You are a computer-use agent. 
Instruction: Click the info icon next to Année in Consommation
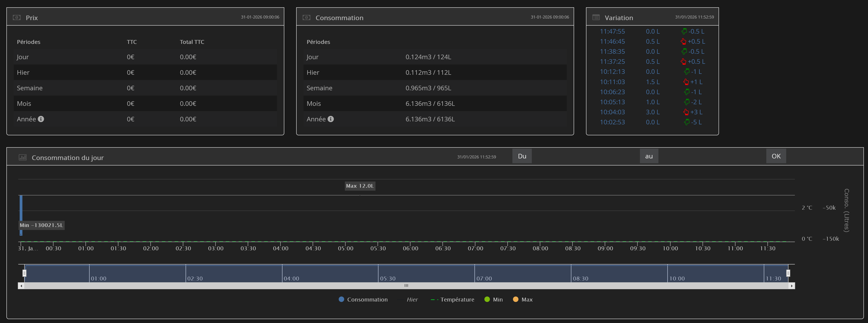point(330,119)
